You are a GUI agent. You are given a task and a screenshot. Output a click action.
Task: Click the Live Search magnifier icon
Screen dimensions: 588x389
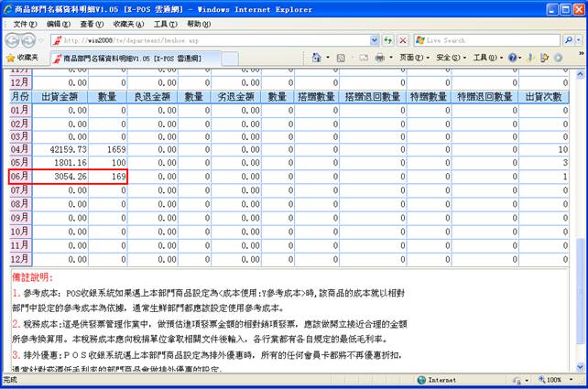(568, 40)
